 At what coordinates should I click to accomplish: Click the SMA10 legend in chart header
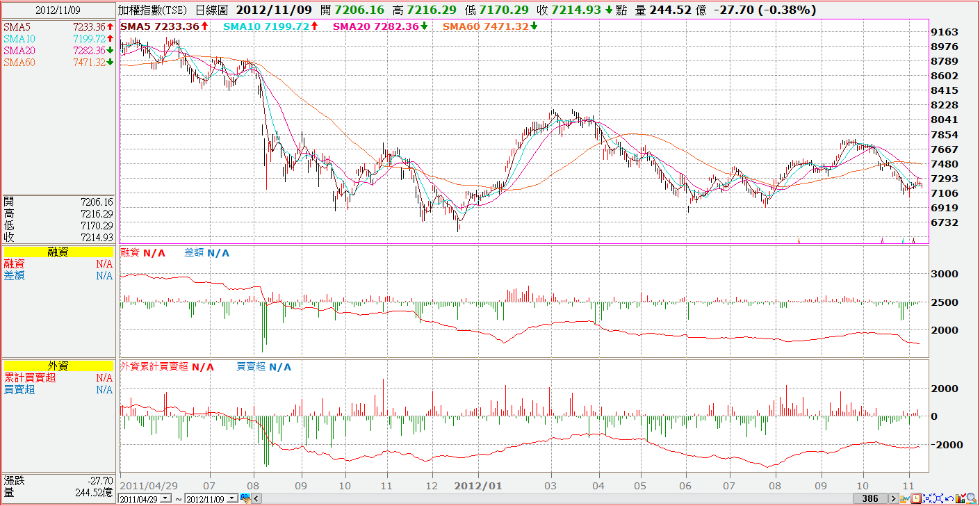(x=270, y=26)
